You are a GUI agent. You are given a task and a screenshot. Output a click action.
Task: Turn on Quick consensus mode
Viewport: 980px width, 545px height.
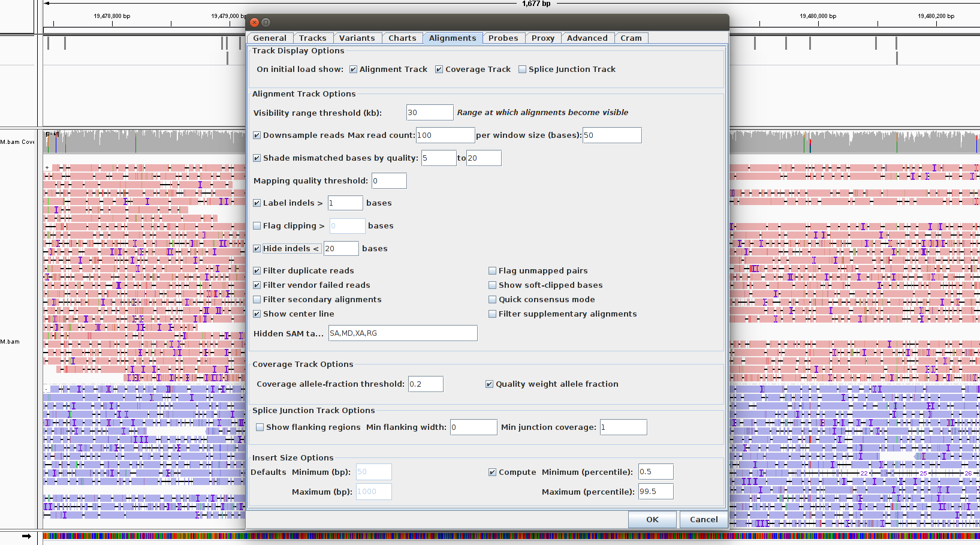493,300
